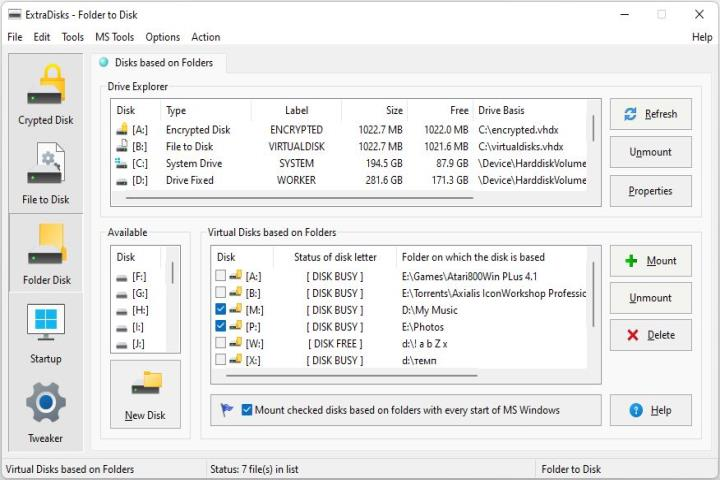Uncheck the box for virtual disk P:
The height and width of the screenshot is (480, 720).
coord(220,326)
